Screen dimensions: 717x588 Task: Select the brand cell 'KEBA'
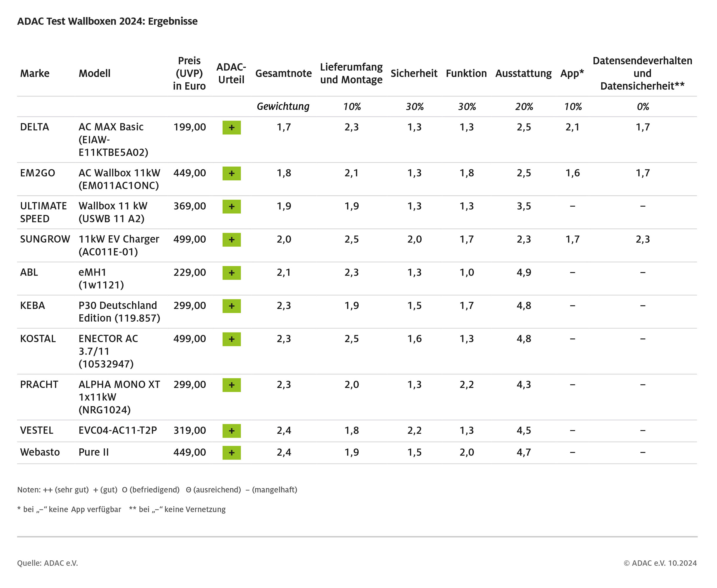33,305
